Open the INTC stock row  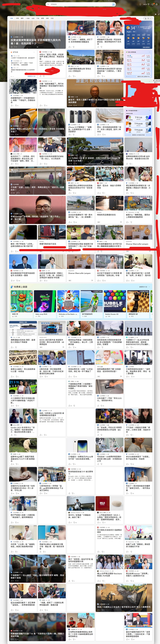(x=138, y=61)
